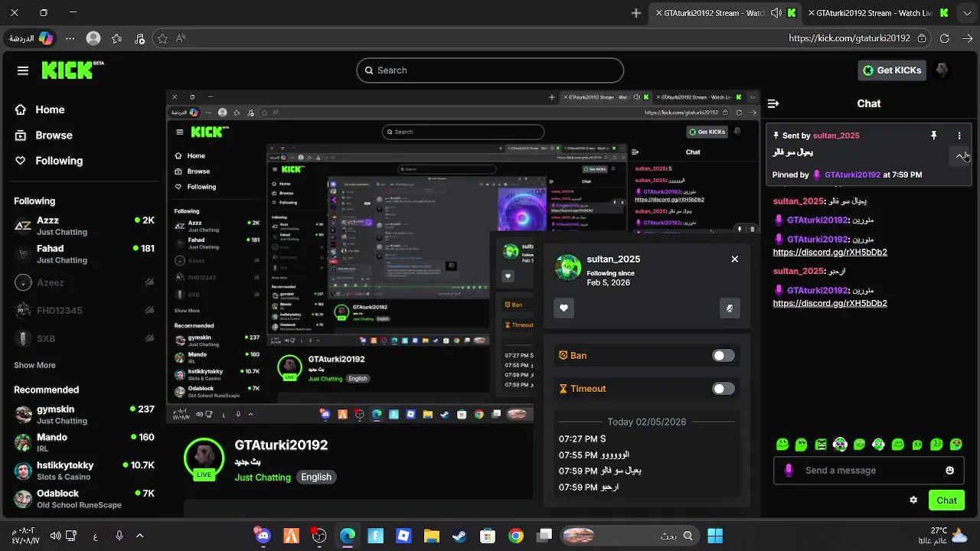Viewport: 980px width, 551px height.
Task: Open the profile avatar next to Get KICKs
Action: [x=942, y=70]
